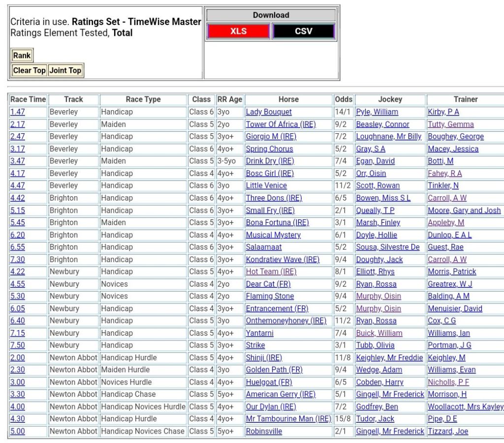Select horse Kondratiev Wave (IRE)
504x443 pixels.
click(x=283, y=260)
